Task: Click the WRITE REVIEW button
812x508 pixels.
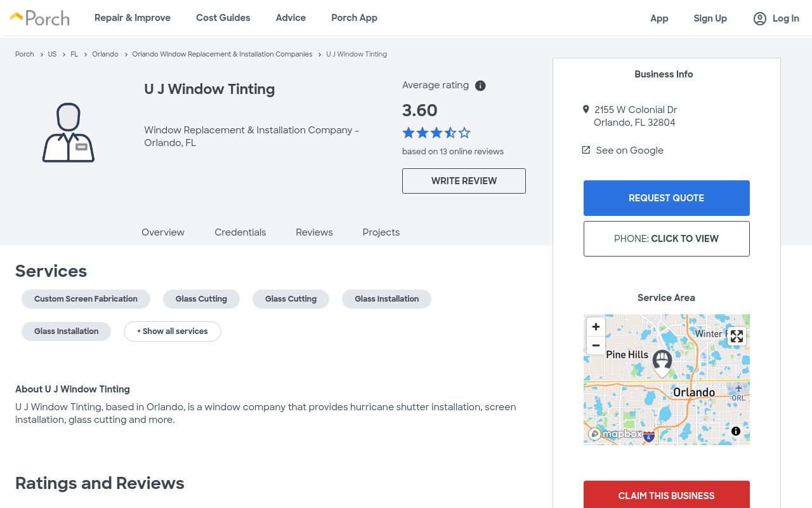Action: (x=464, y=181)
